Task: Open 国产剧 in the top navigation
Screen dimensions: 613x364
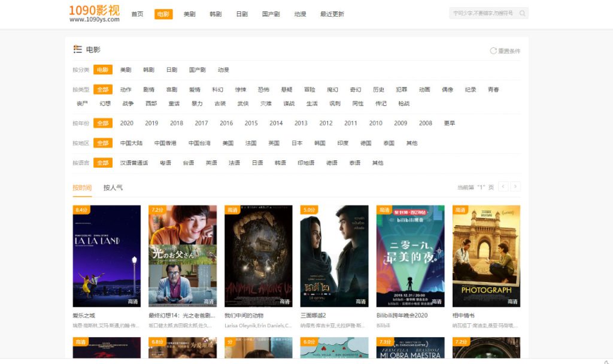Action: (271, 14)
